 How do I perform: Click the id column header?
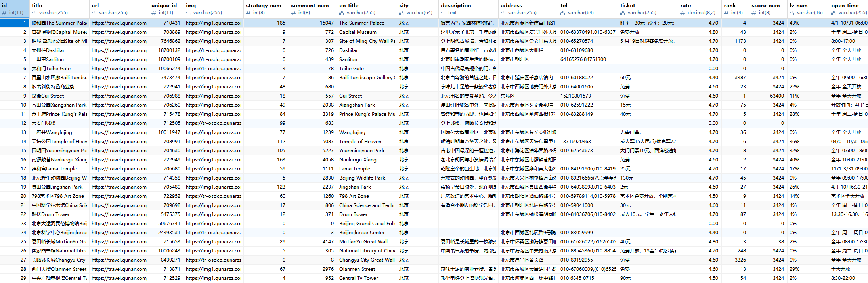[x=14, y=9]
